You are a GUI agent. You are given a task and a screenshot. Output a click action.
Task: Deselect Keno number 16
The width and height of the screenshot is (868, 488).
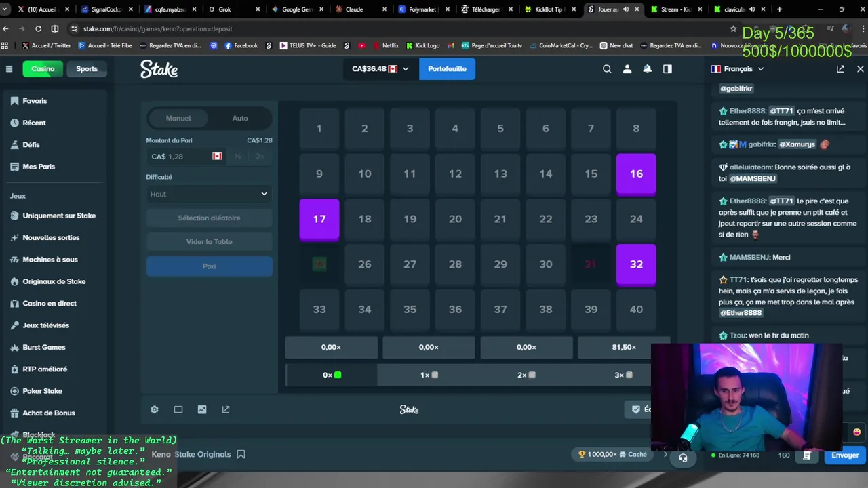pos(636,174)
